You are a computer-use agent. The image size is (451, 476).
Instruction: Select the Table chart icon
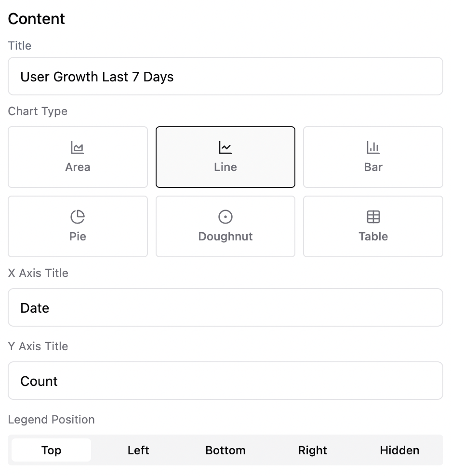pos(373,217)
